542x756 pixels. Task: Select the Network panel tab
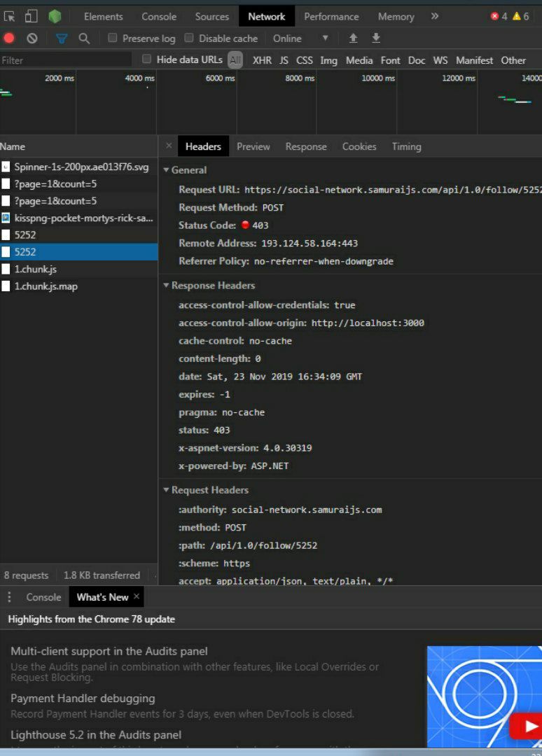point(267,16)
